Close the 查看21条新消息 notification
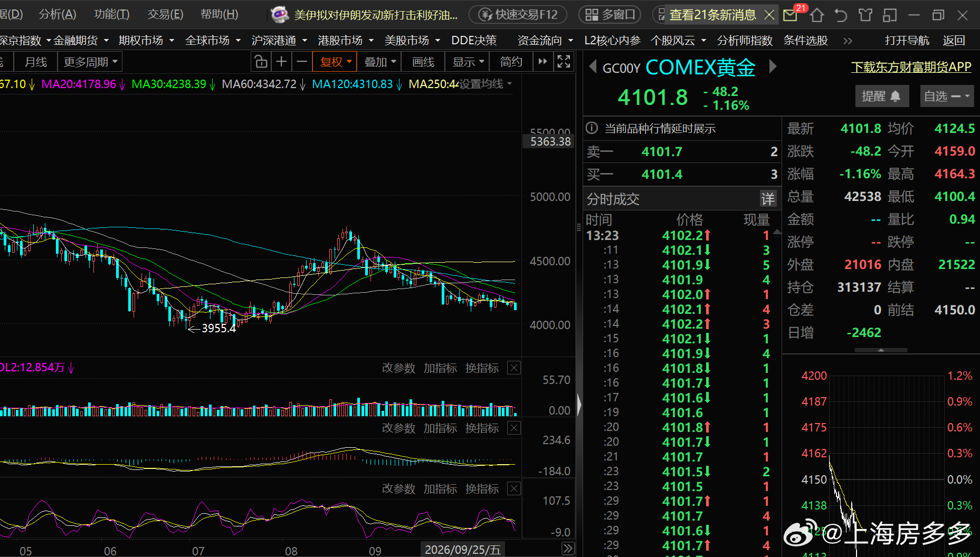 [x=769, y=15]
